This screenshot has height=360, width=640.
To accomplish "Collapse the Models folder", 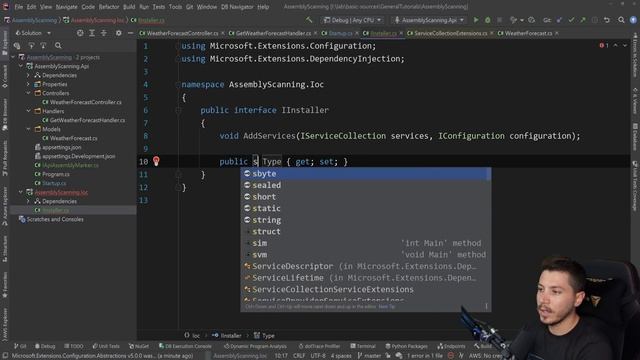I will [x=28, y=129].
